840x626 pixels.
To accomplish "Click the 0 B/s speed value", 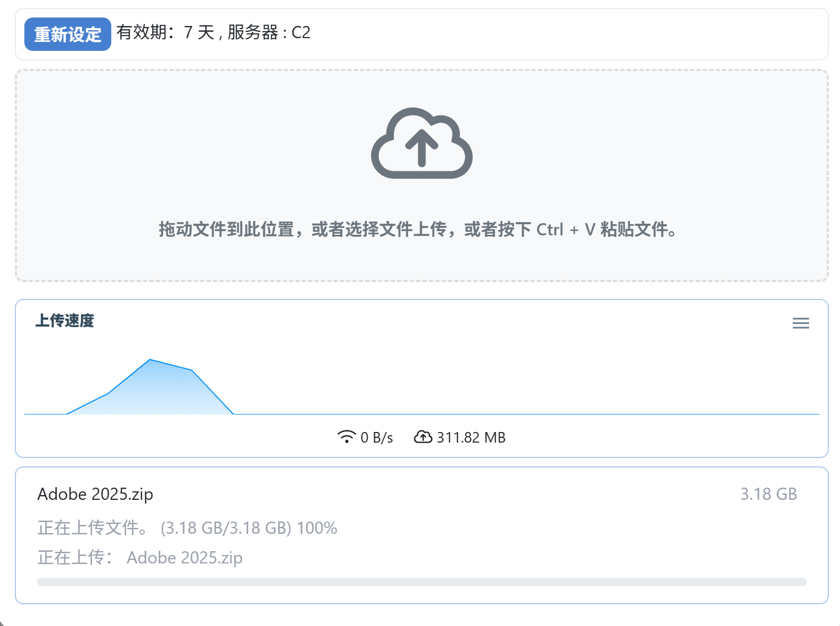I will tap(377, 437).
